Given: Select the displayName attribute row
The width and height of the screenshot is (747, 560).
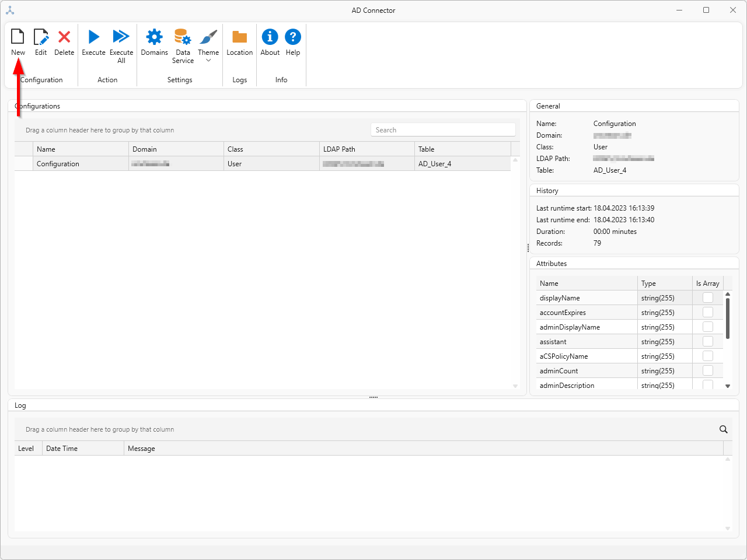Looking at the screenshot, I should 630,297.
